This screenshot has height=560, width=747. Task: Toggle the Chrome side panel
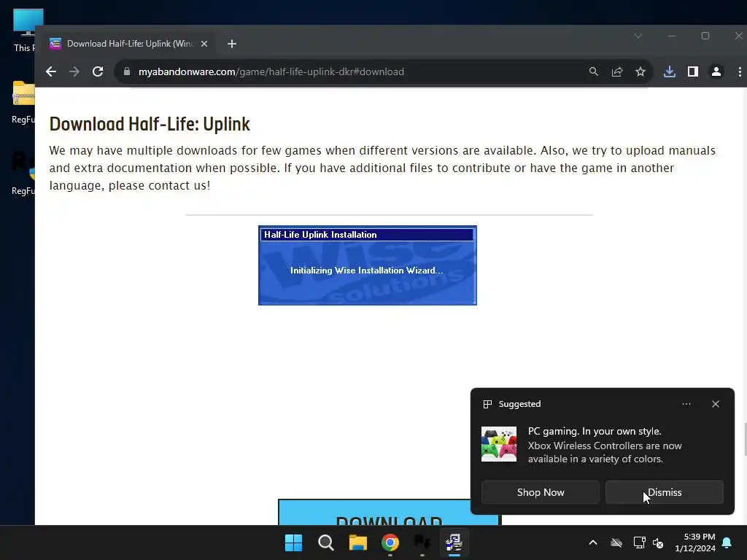(693, 71)
